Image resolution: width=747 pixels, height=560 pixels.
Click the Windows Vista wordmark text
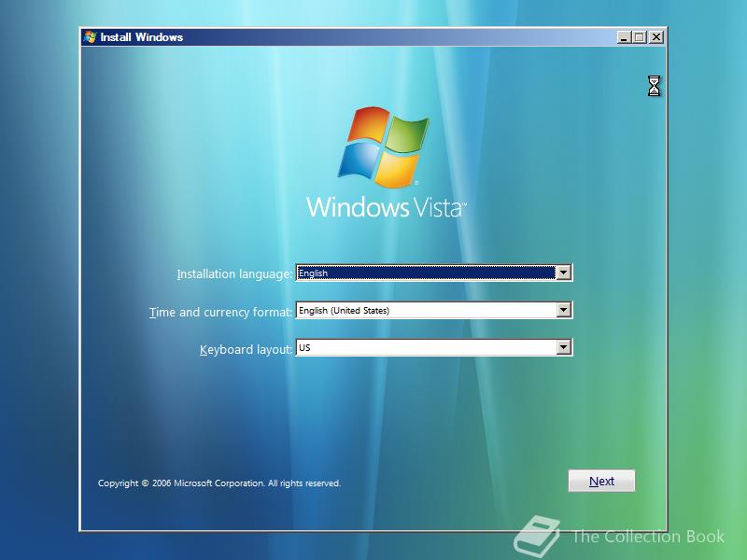(387, 207)
